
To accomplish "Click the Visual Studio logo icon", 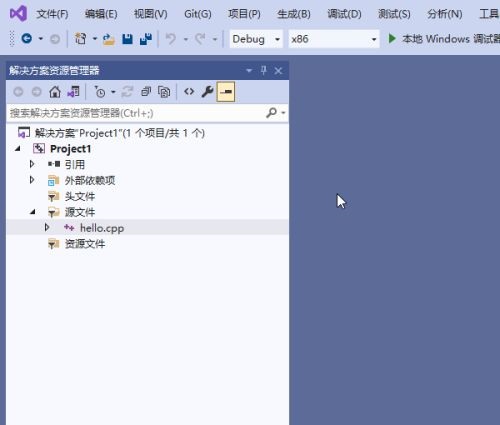I will click(x=18, y=14).
